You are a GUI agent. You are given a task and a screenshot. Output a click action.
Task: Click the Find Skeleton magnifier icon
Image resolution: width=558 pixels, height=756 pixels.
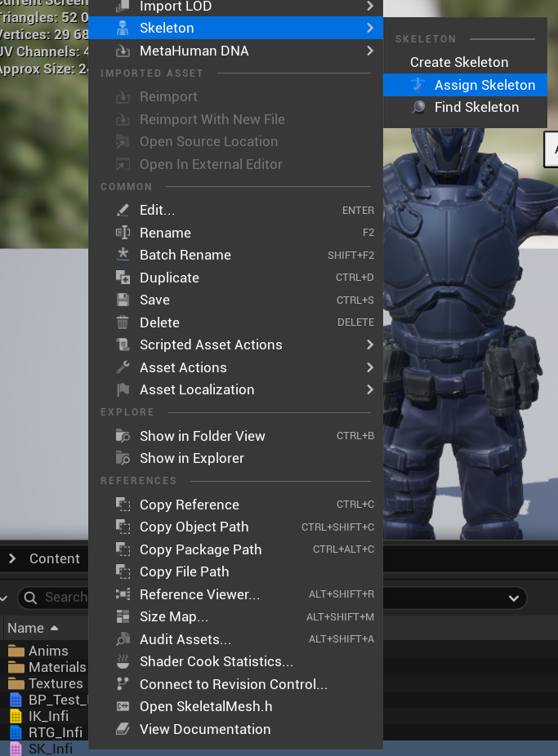(x=418, y=107)
